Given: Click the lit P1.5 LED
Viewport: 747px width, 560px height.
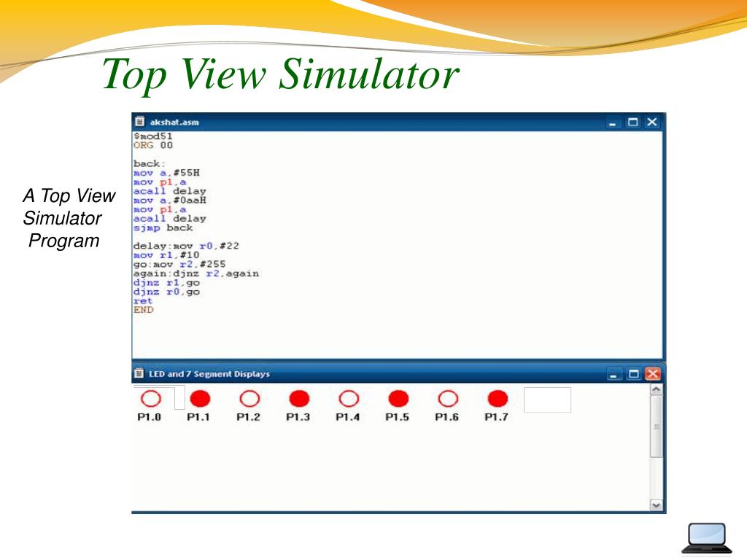Looking at the screenshot, I should coord(398,399).
